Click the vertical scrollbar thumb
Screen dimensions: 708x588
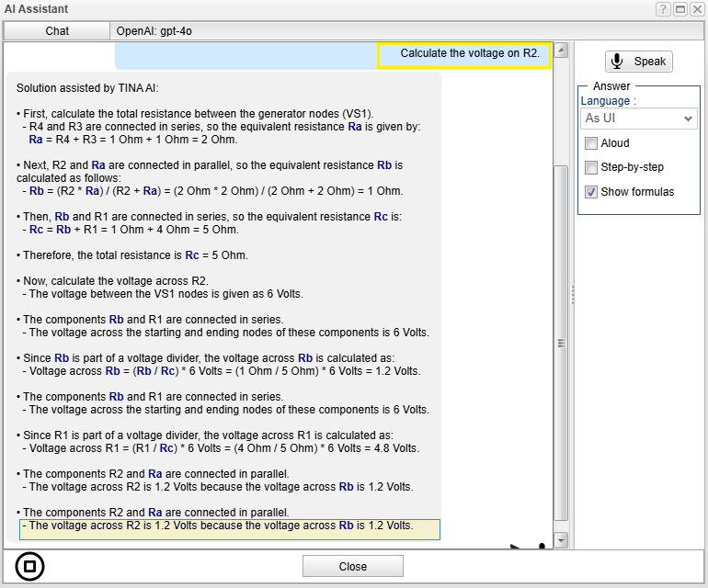click(561, 344)
